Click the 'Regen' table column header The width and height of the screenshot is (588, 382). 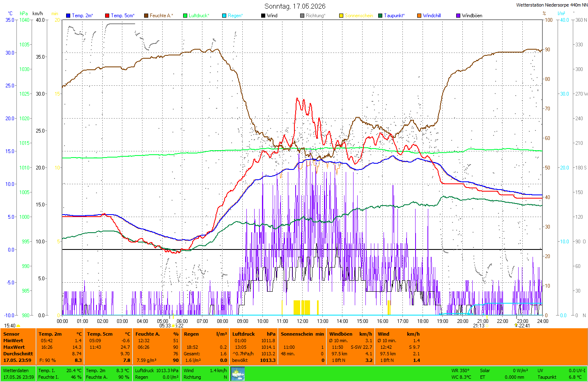tap(191, 334)
